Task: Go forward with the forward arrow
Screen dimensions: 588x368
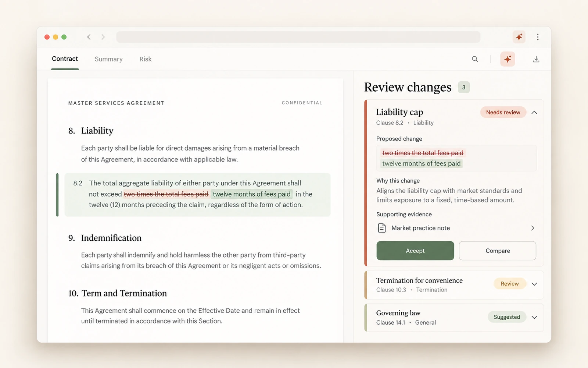Action: tap(103, 37)
